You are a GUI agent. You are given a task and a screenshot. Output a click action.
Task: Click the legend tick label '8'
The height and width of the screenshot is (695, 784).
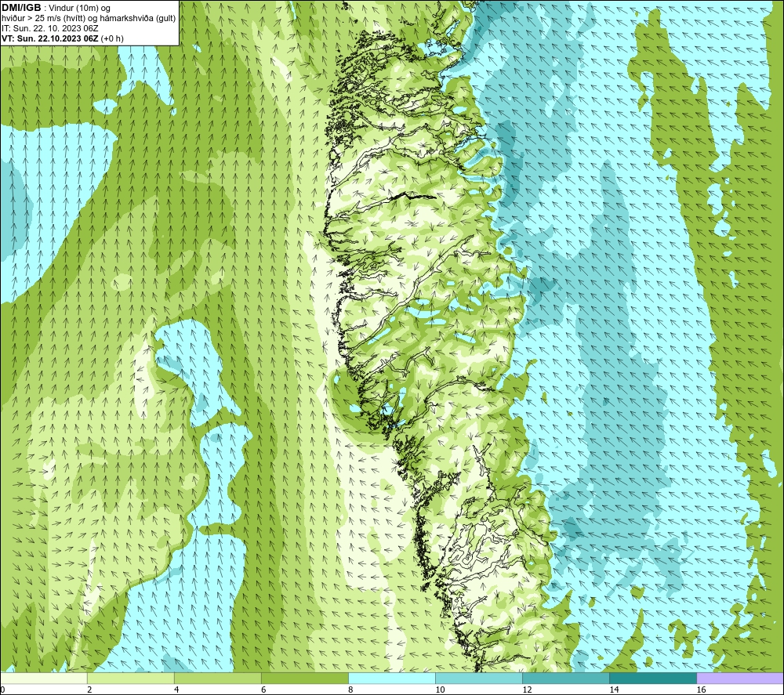coord(350,690)
